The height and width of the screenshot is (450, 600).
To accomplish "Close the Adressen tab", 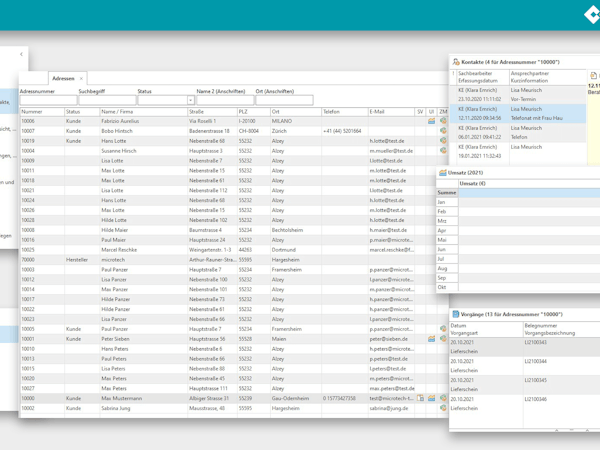I will (82, 78).
